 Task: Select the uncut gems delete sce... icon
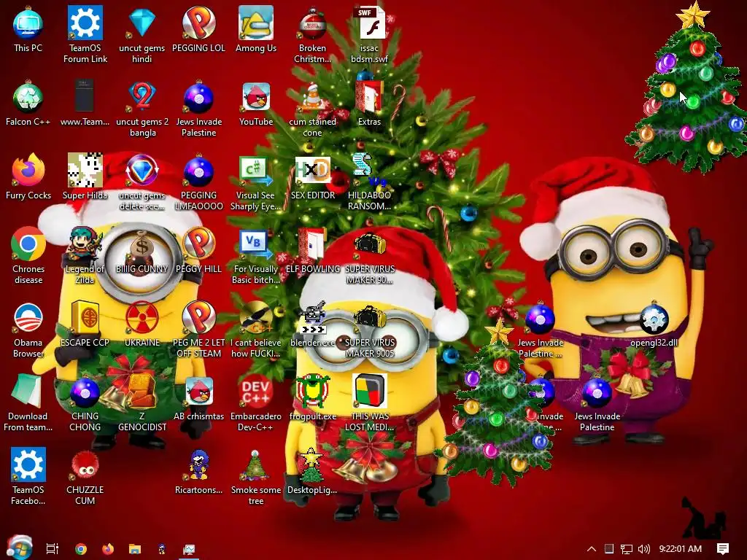(x=142, y=171)
